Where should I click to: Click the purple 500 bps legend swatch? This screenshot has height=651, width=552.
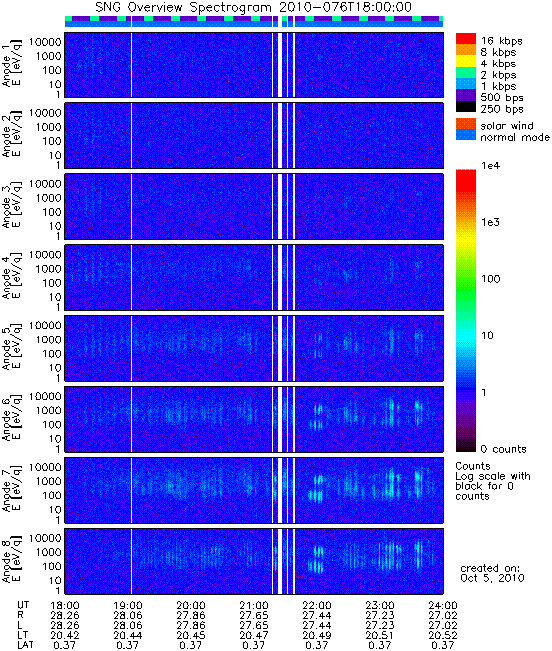point(466,95)
